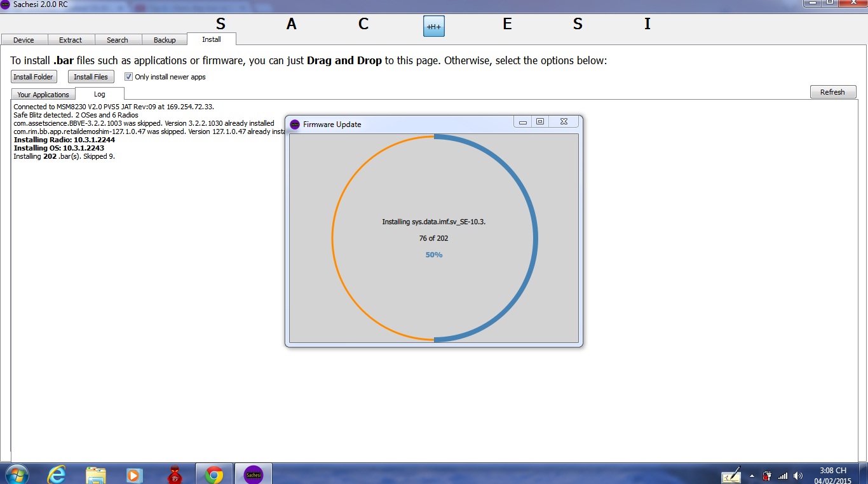Click the power battery tray icon
868x484 pixels.
(x=768, y=476)
